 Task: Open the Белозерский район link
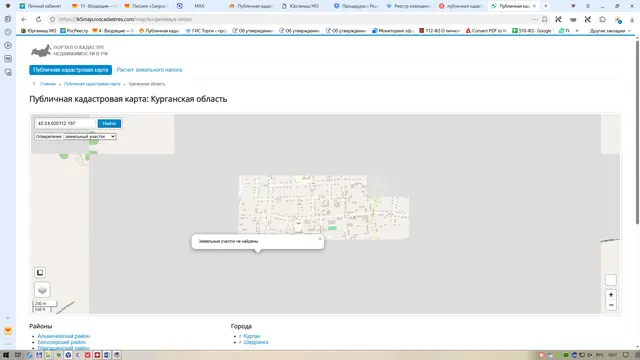pyautogui.click(x=62, y=342)
